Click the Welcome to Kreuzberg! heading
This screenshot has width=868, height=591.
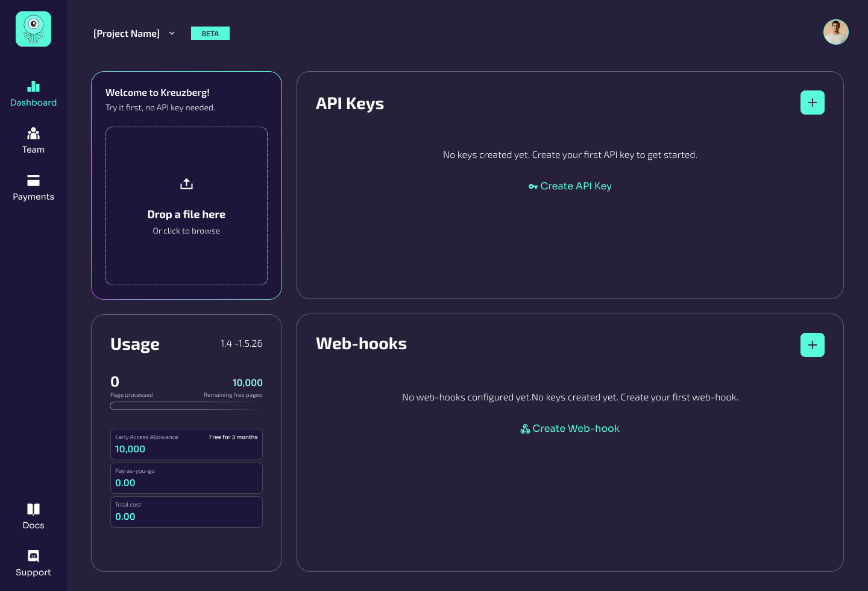click(x=157, y=92)
